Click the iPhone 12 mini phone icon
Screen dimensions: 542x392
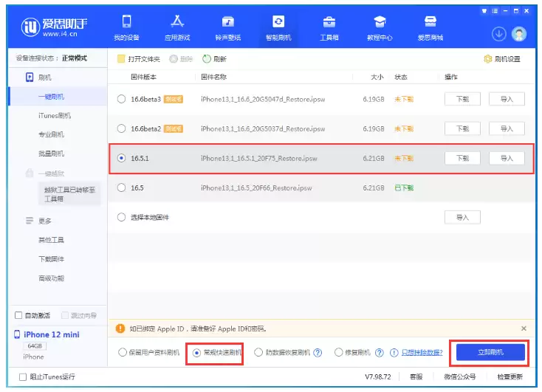[x=17, y=334]
